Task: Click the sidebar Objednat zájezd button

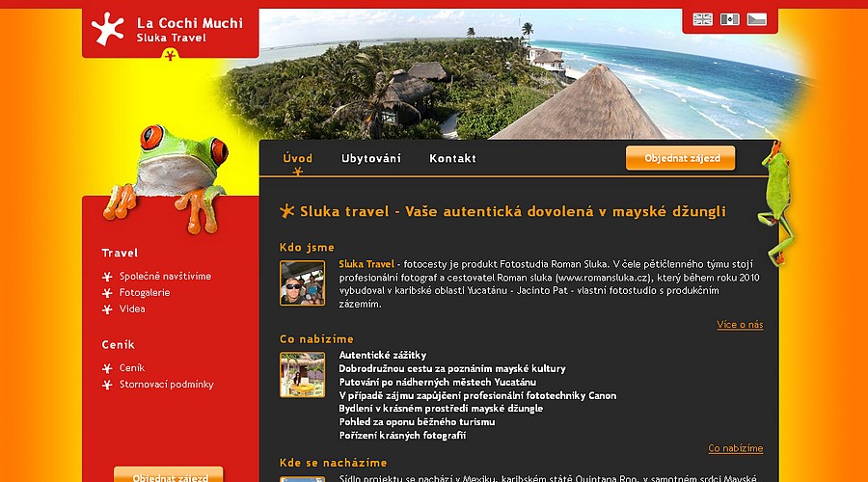Action: pos(168,475)
